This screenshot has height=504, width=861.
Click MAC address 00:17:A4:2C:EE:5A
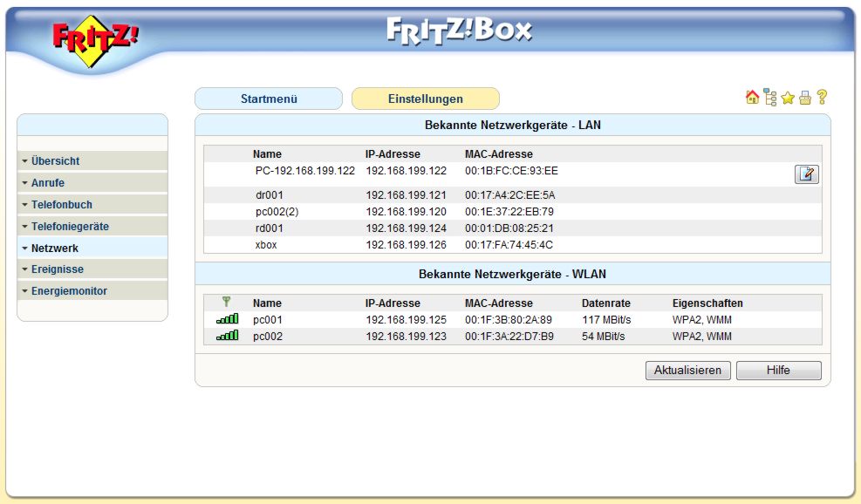tap(510, 195)
